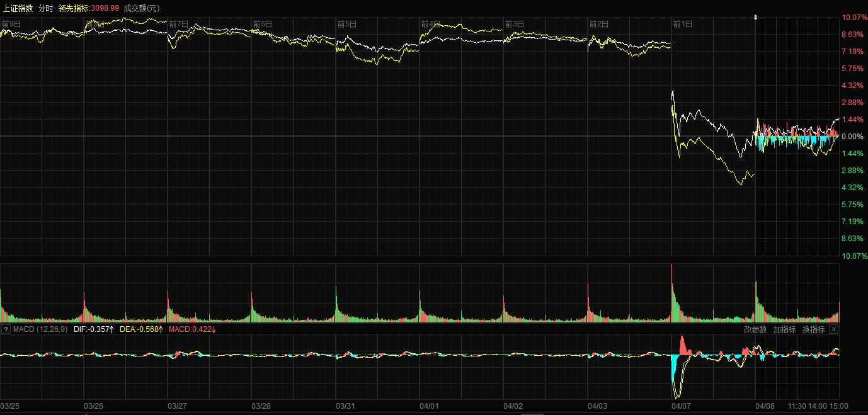The height and width of the screenshot is (415, 868).
Task: Click the small resize arrow marker above 04/08
Action: [x=755, y=18]
